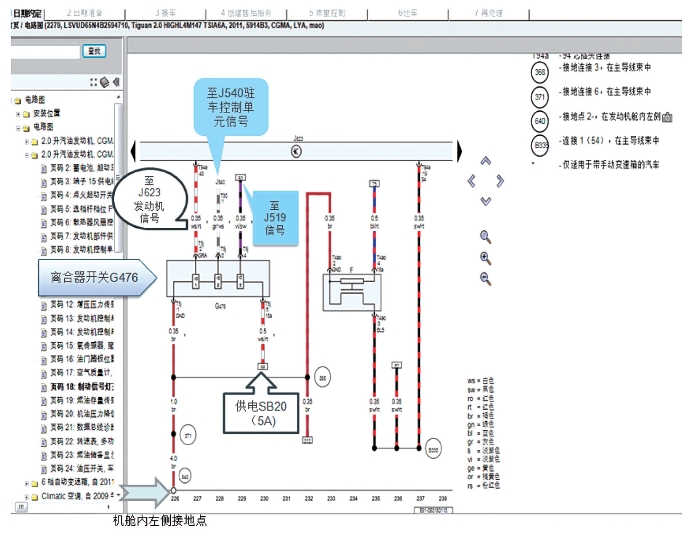This screenshot has height=540, width=694.
Task: Open 页码 4: 点火起动开关
Action: (x=82, y=195)
